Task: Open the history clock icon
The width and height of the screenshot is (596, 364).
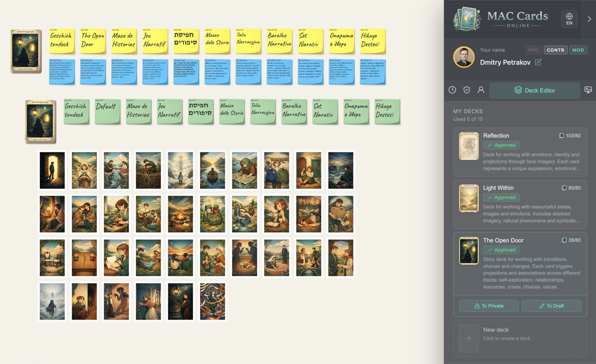Action: (452, 90)
